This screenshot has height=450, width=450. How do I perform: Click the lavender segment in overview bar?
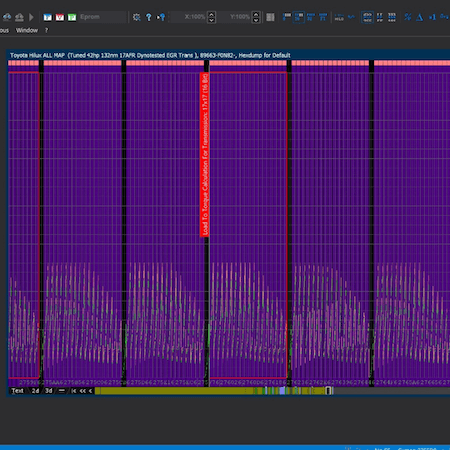click(282, 391)
